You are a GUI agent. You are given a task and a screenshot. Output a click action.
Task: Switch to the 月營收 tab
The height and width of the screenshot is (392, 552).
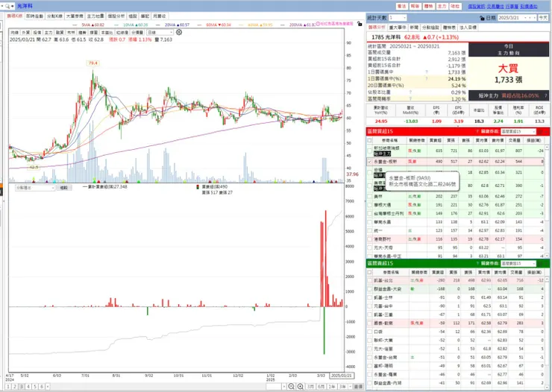pos(160,16)
